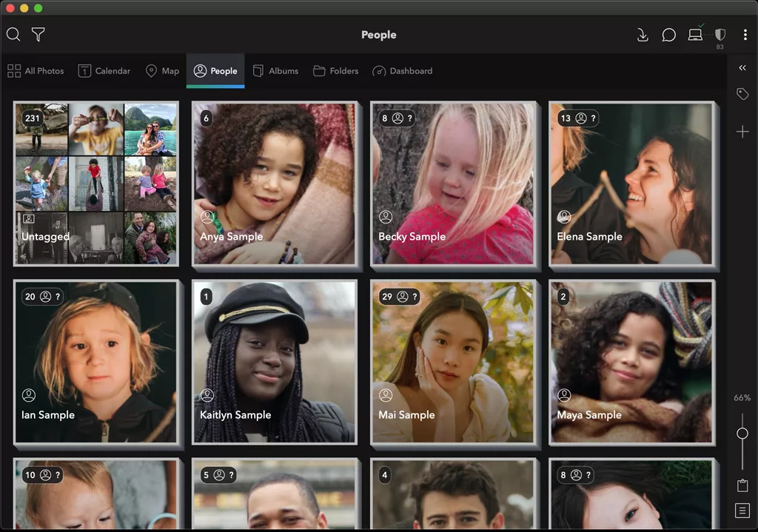
Task: Open the Map tab
Action: [162, 71]
